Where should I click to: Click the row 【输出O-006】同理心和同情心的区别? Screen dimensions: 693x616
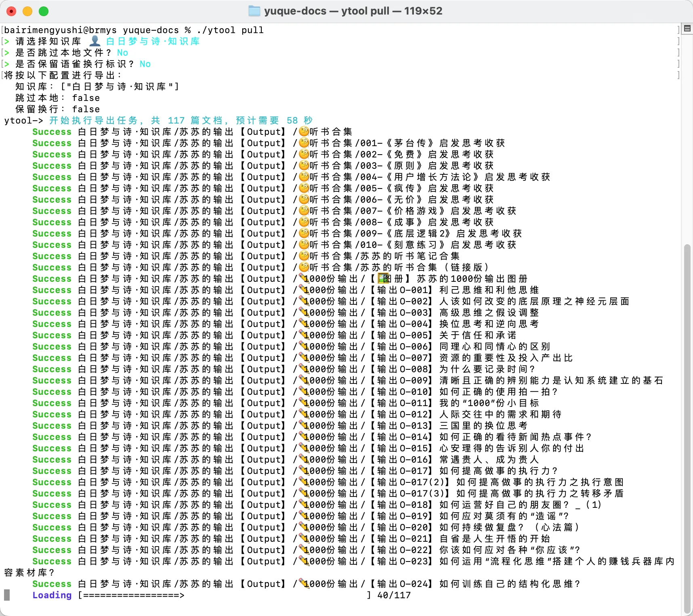(x=291, y=346)
